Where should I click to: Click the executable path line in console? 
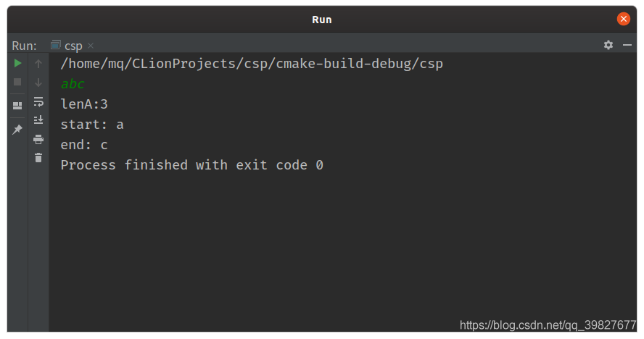[x=251, y=64]
